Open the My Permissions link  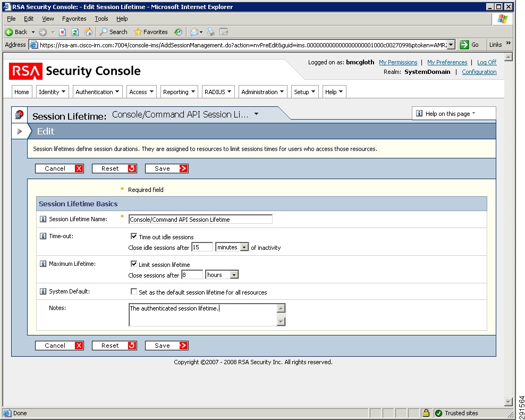coord(398,62)
